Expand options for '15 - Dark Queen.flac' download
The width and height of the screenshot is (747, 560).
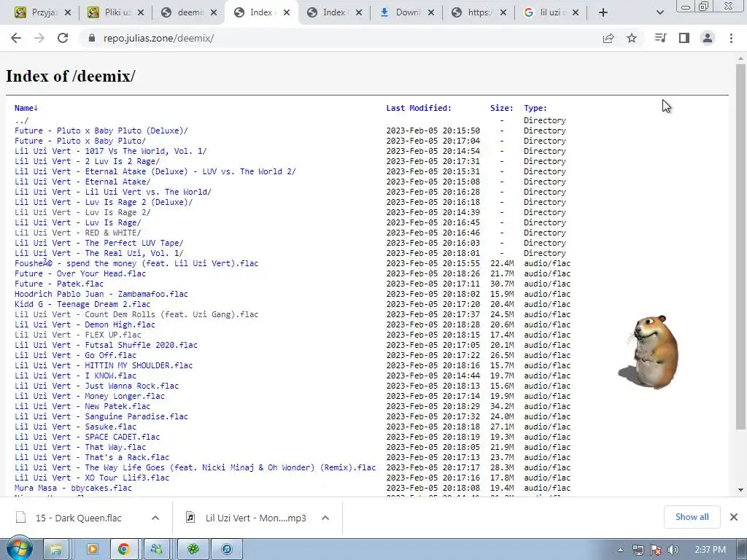pos(155,518)
